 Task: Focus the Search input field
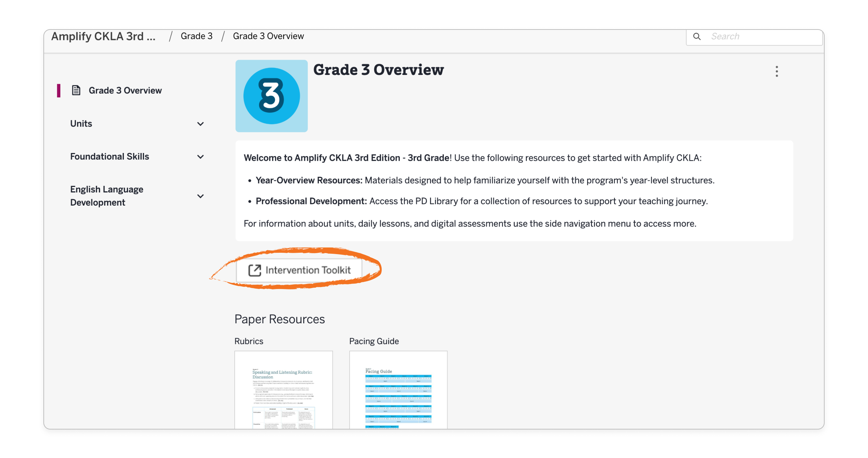763,36
